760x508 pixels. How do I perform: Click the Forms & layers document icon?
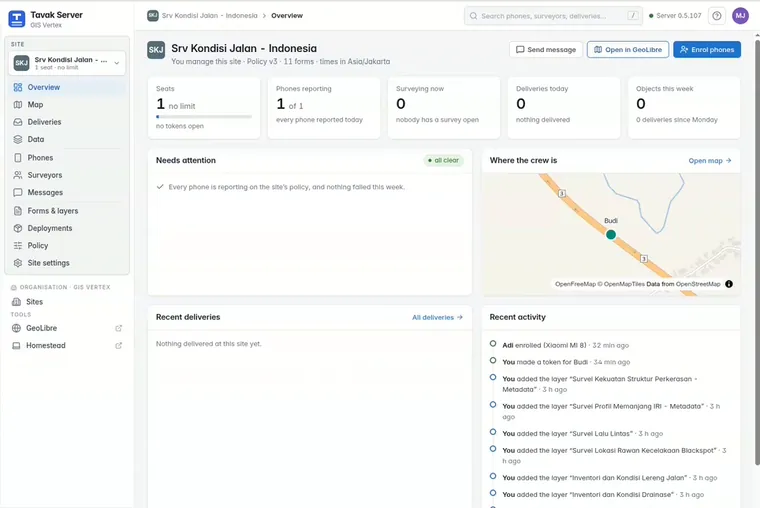click(x=18, y=211)
